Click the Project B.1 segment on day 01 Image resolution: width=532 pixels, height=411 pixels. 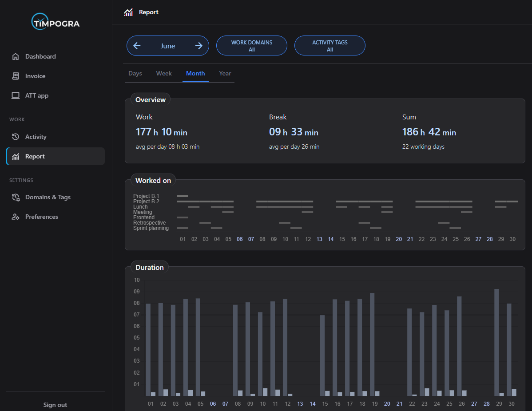183,196
